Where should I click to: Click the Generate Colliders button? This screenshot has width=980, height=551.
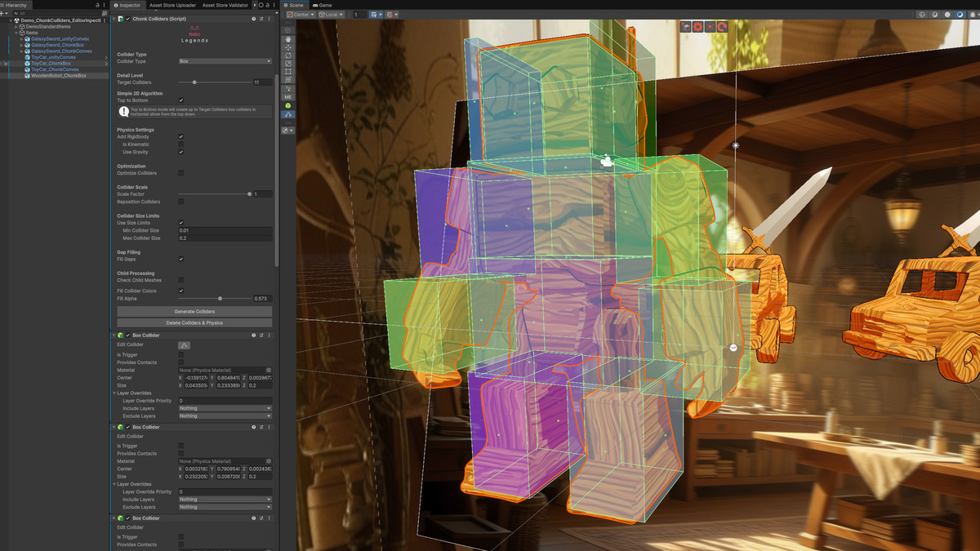[x=194, y=312]
